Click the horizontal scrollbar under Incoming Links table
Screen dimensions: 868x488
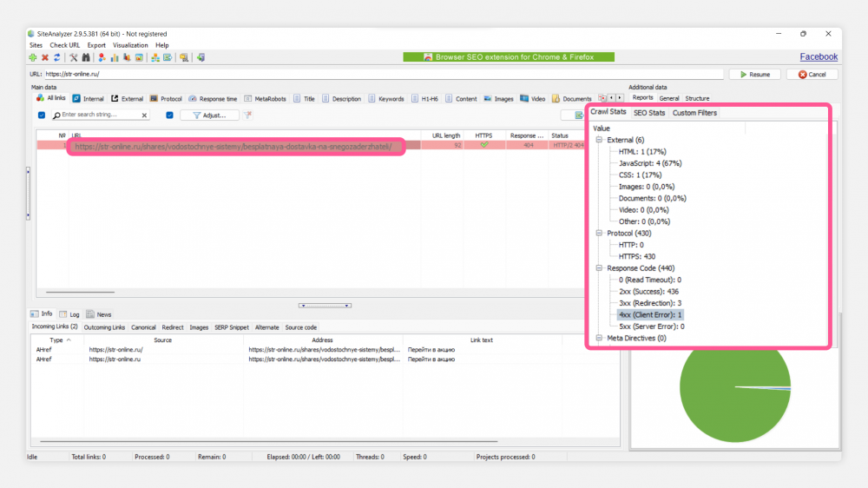269,441
